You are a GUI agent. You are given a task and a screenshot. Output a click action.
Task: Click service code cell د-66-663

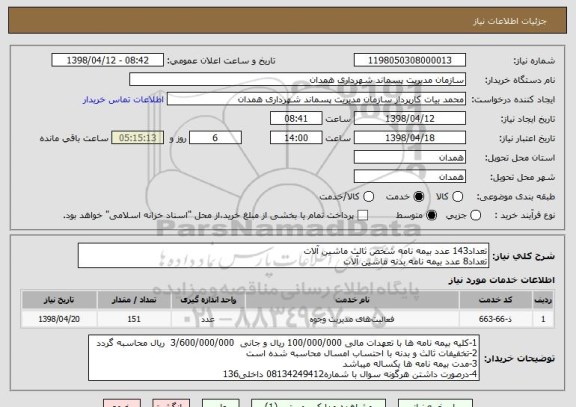point(496,319)
